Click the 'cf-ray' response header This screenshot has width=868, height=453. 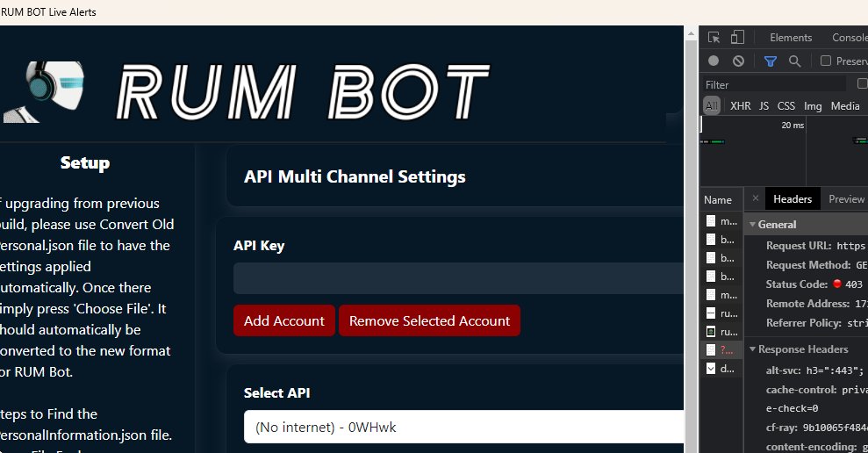pyautogui.click(x=816, y=428)
